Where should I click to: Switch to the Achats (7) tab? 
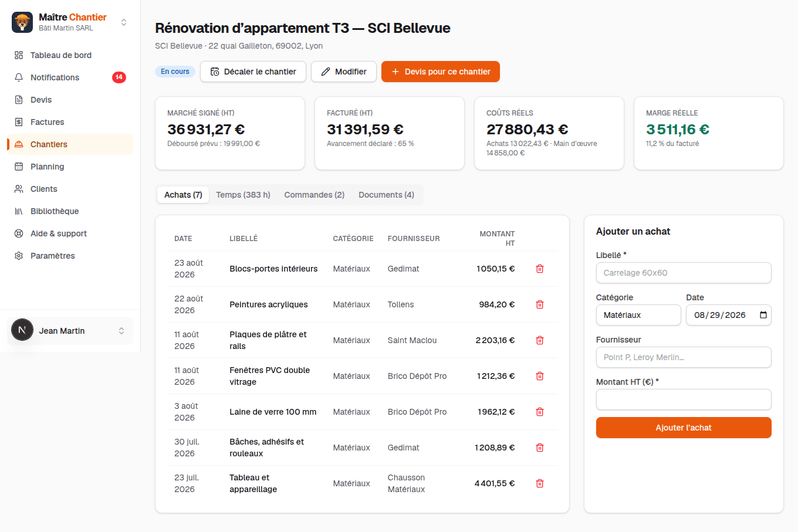tap(183, 195)
